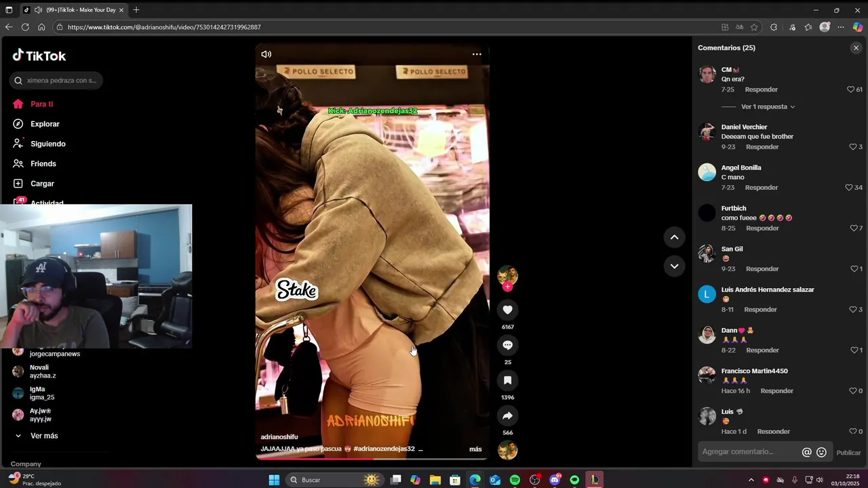Open Explorar in the sidebar
This screenshot has height=488, width=868.
tap(45, 124)
